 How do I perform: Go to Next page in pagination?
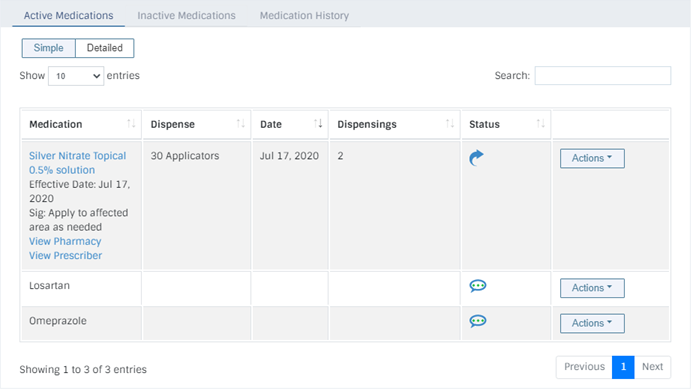[x=652, y=367]
